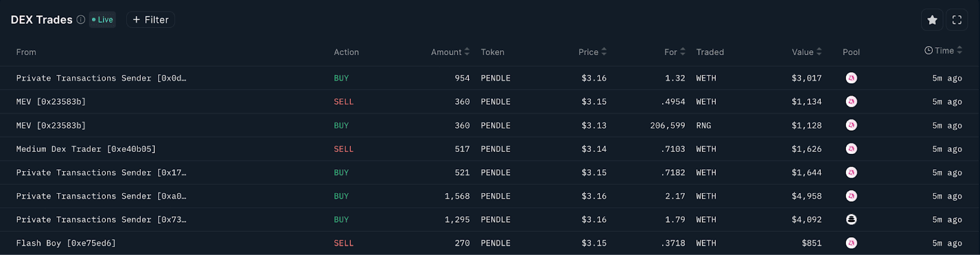Click the info icon beside DEX Trades

click(x=81, y=20)
